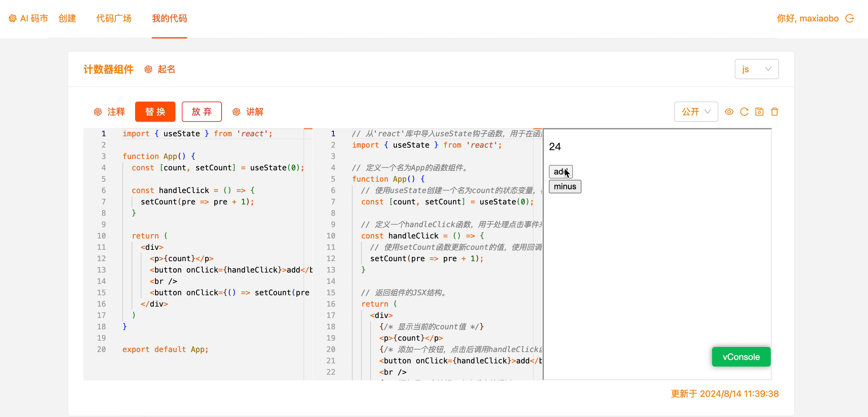Image resolution: width=868 pixels, height=417 pixels.
Task: Open the vConsole panel button
Action: [741, 357]
